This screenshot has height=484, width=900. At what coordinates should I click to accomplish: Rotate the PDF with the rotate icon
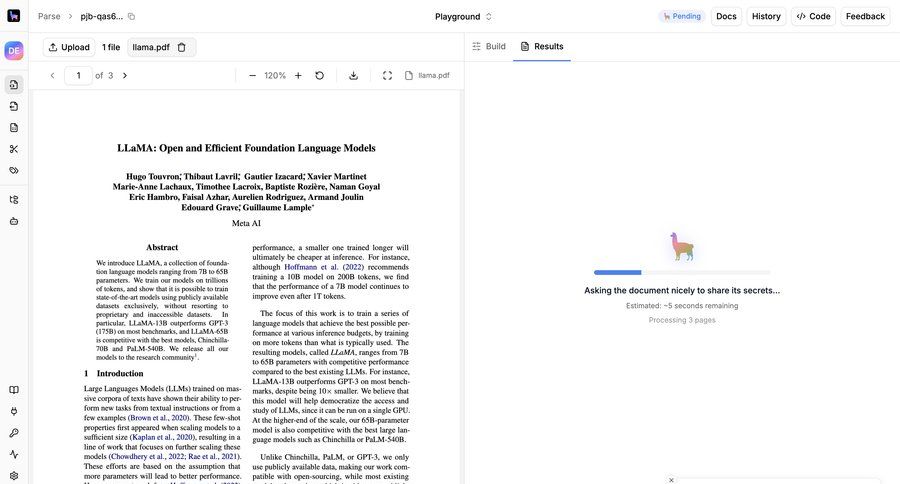tap(320, 76)
